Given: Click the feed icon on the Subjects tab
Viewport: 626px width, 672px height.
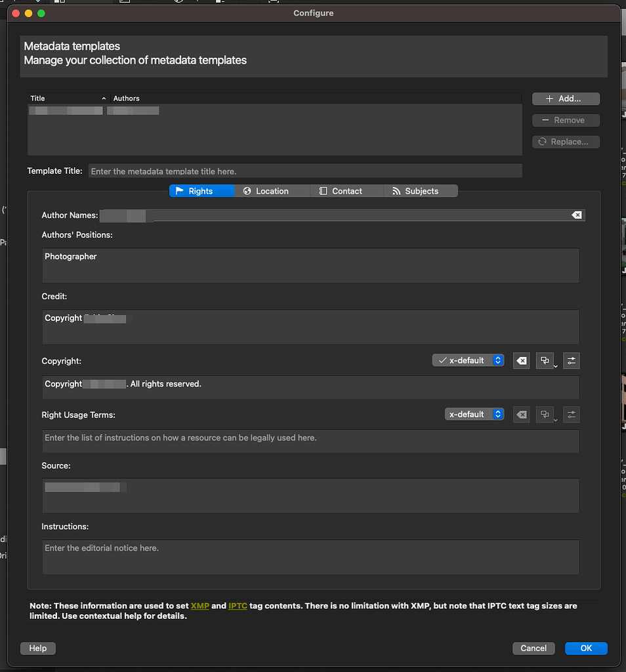Looking at the screenshot, I should coord(395,191).
